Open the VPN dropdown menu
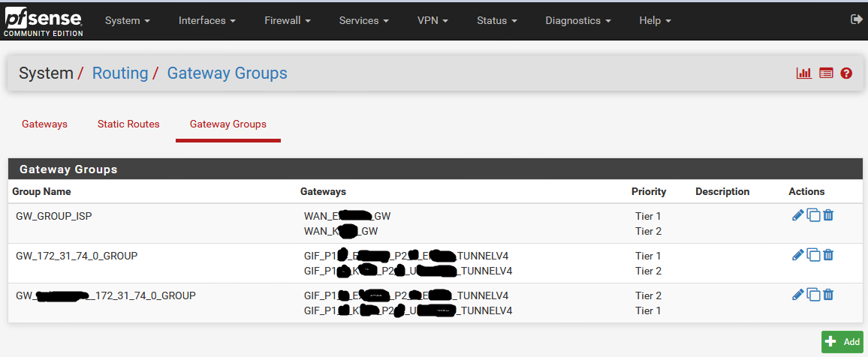Screen dimensions: 868x357 point(432,20)
